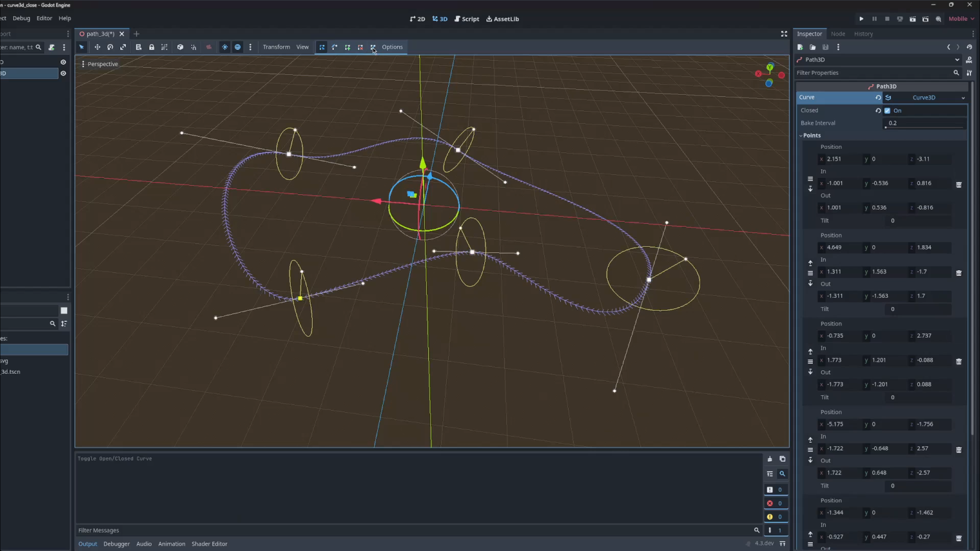Image resolution: width=980 pixels, height=551 pixels.
Task: Toggle the preview environment globe button
Action: 238,47
